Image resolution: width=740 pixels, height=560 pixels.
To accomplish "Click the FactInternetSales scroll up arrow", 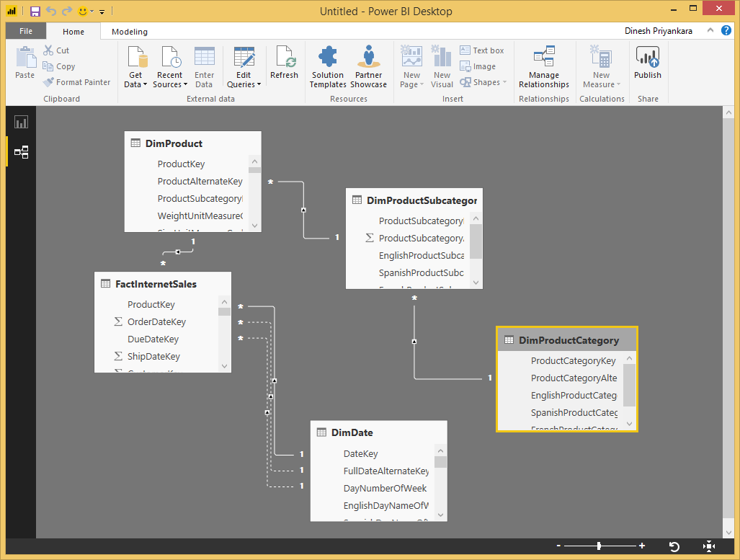I will pyautogui.click(x=225, y=302).
